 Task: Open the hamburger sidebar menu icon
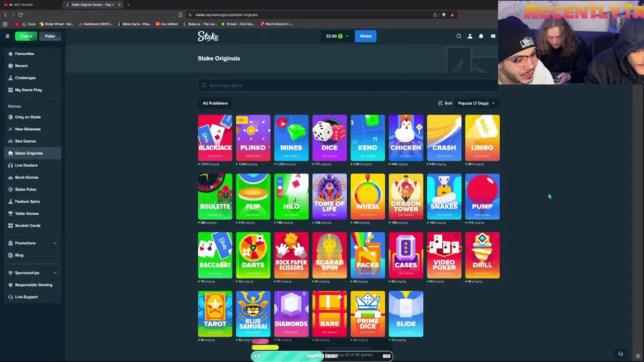pos(8,36)
